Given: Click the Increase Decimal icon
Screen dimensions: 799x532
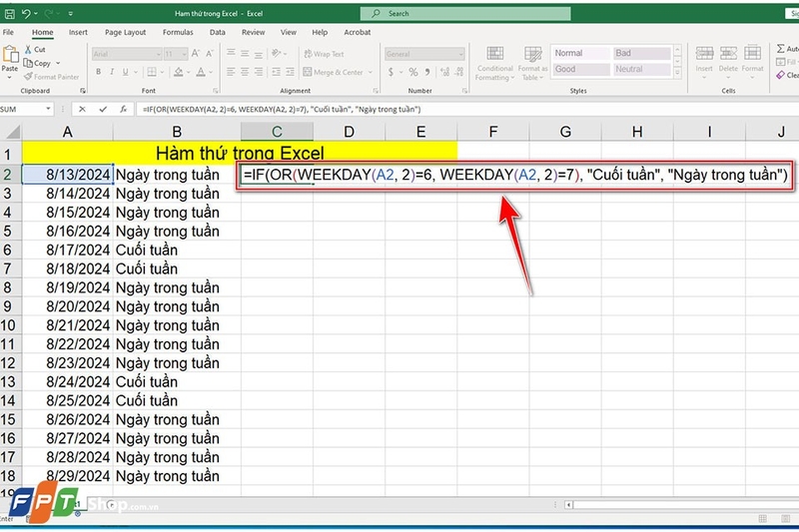Looking at the screenshot, I should click(444, 72).
